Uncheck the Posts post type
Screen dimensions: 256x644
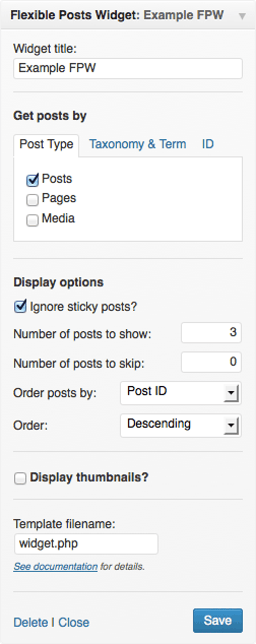(x=32, y=179)
